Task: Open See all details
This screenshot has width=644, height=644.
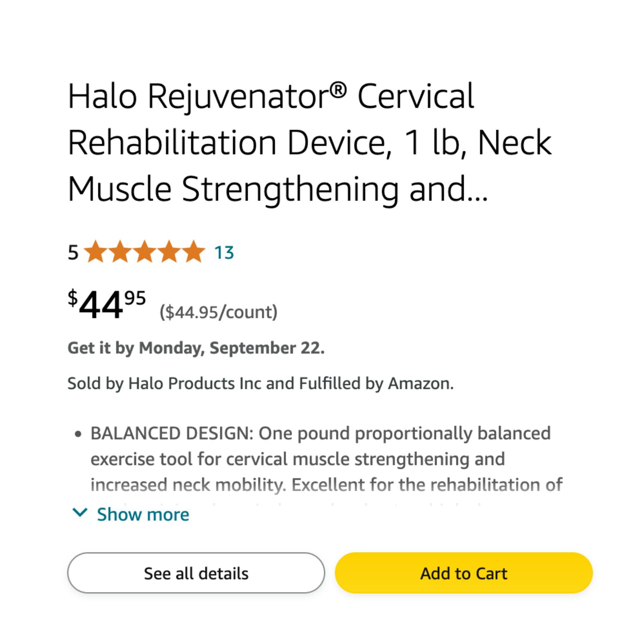Action: (x=196, y=573)
